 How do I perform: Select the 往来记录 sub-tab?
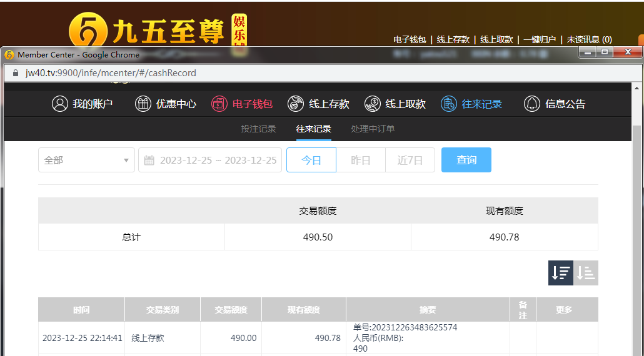tap(313, 129)
